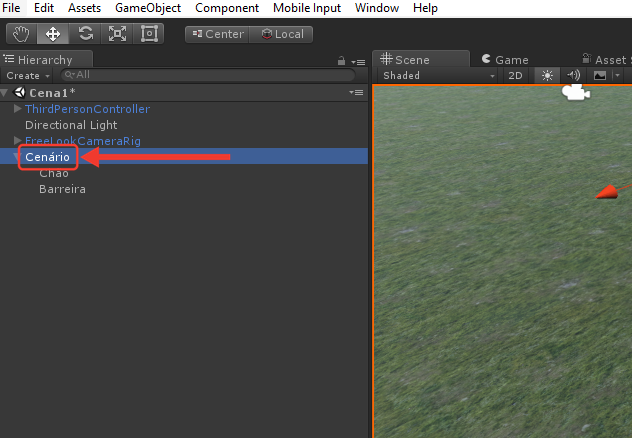Open the Edit menu
The height and width of the screenshot is (438, 632).
pyautogui.click(x=44, y=8)
